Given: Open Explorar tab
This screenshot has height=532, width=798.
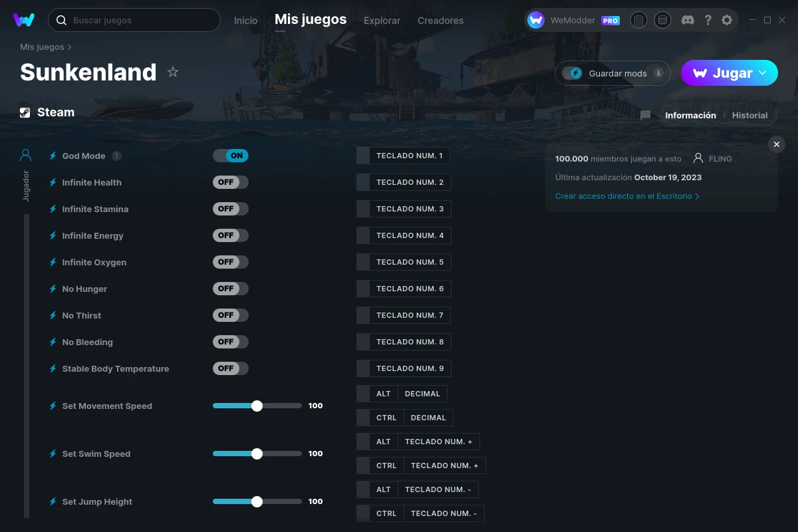Looking at the screenshot, I should (382, 21).
